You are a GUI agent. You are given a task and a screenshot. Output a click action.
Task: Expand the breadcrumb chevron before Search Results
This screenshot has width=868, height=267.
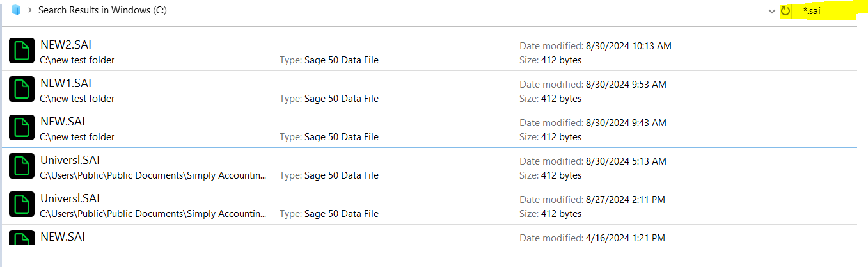pyautogui.click(x=30, y=10)
